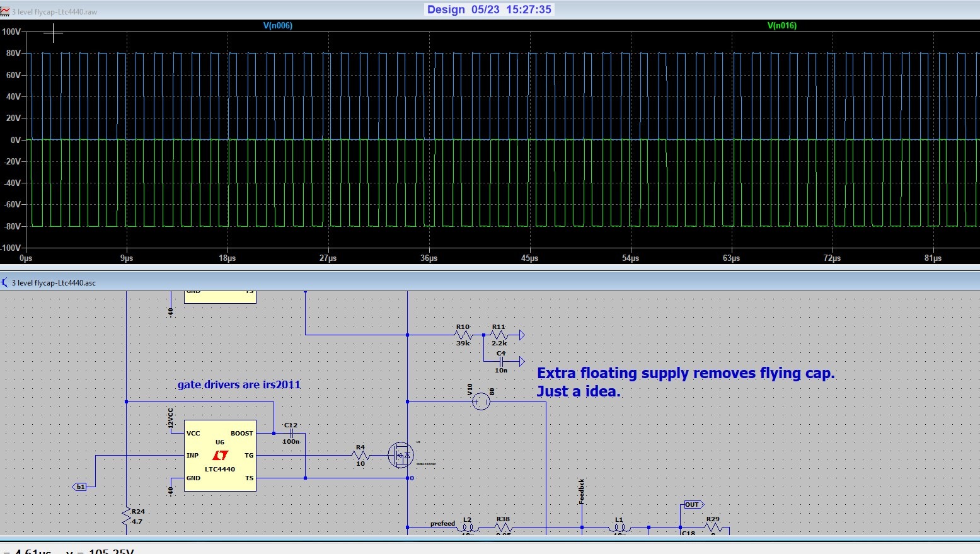Select the 'gate drivers are irs2011' comment
Screen dimensions: 980x554
pos(239,384)
